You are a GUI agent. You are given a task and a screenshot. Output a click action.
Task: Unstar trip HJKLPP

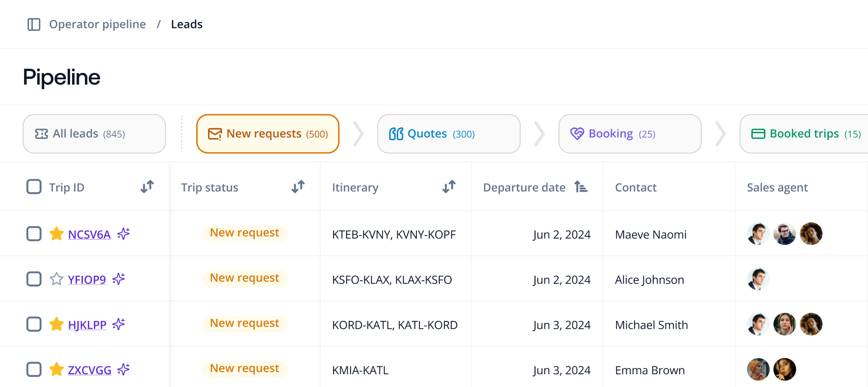(x=56, y=324)
